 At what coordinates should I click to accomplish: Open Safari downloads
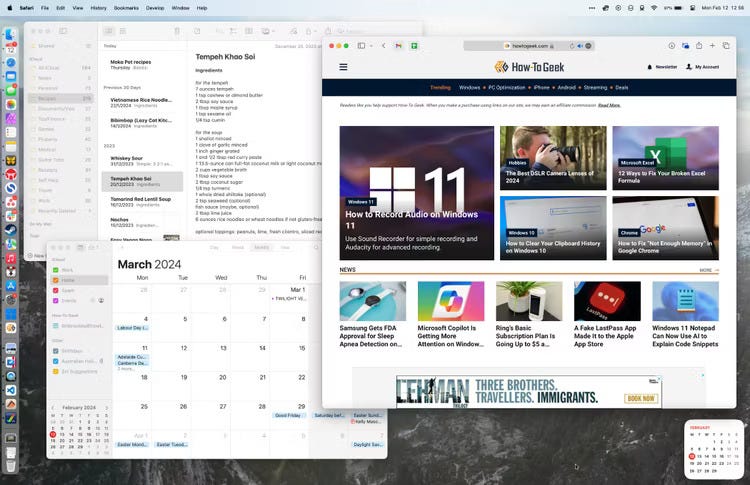[x=672, y=46]
